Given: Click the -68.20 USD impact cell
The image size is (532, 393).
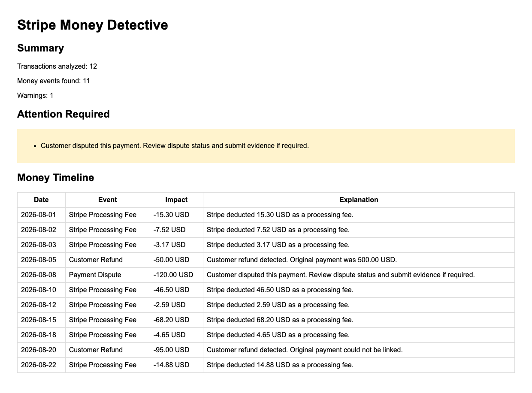Looking at the screenshot, I should (x=176, y=320).
